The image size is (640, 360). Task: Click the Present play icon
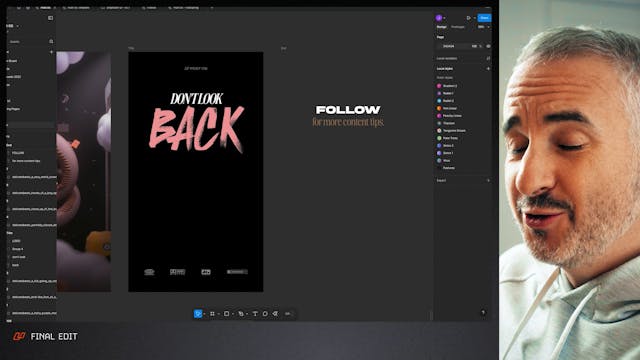tap(469, 18)
